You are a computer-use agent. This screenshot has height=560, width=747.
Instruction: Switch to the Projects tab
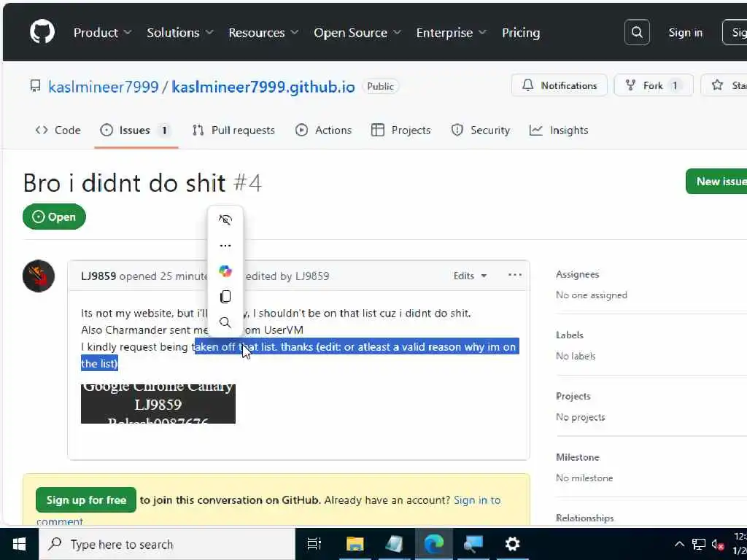point(400,130)
